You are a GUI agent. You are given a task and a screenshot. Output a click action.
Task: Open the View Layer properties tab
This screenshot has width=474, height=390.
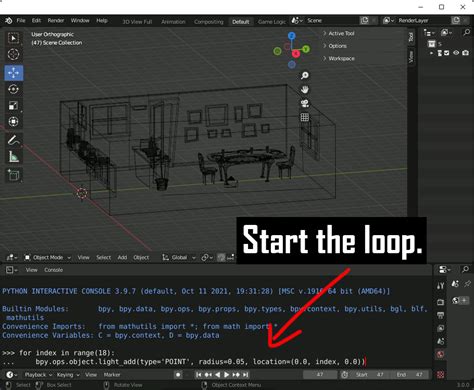440,328
